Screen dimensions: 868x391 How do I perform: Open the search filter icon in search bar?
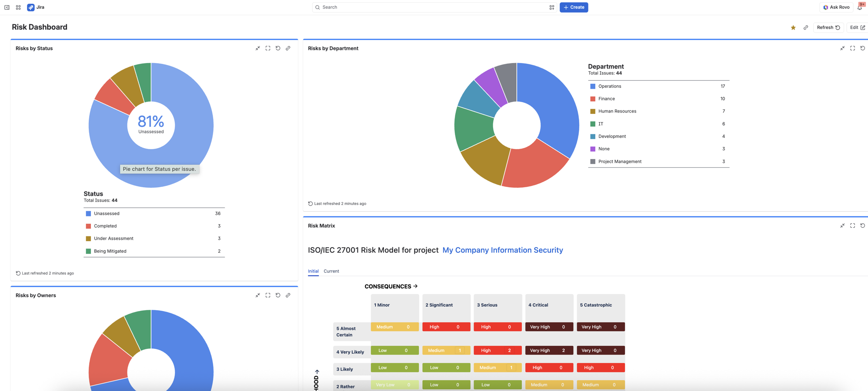coord(552,7)
